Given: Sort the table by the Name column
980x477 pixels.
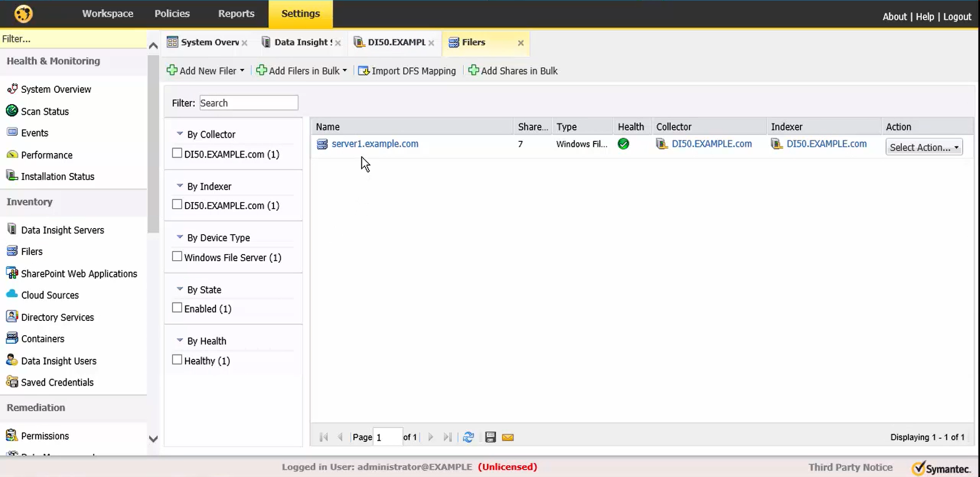Looking at the screenshot, I should 411,127.
